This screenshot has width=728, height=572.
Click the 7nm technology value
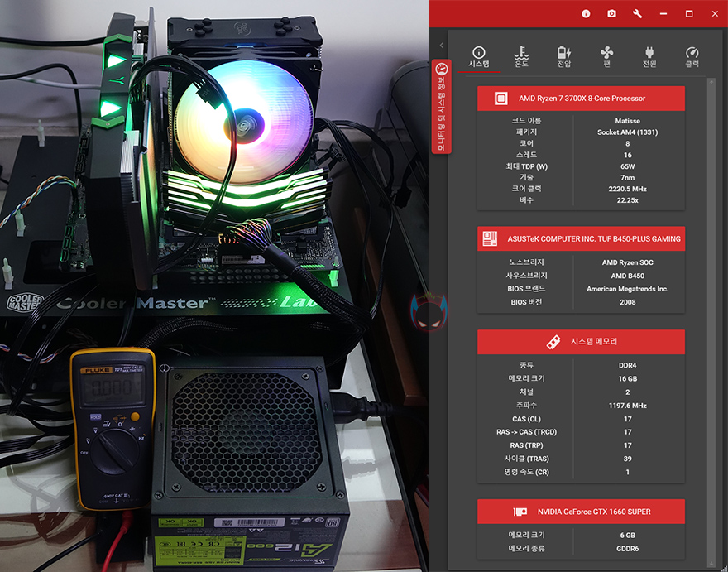pos(628,177)
